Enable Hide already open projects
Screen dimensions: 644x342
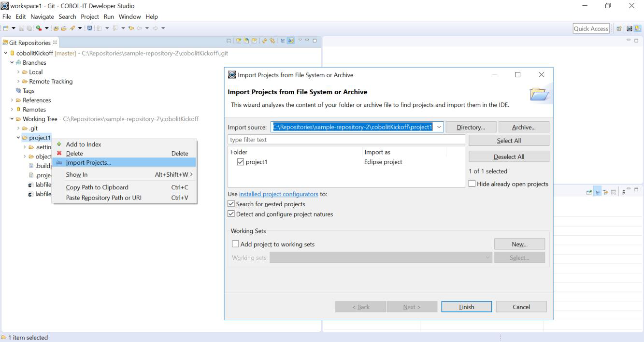pyautogui.click(x=472, y=184)
